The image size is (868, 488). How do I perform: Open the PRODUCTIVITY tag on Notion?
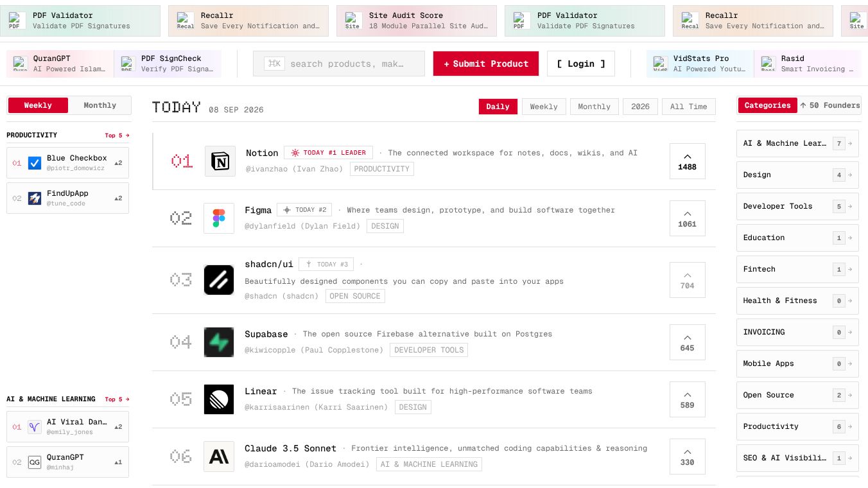(382, 169)
